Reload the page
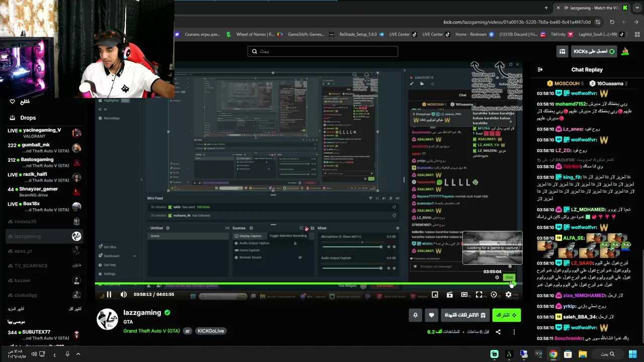Viewport: 644px width, 362px height. 612,22
